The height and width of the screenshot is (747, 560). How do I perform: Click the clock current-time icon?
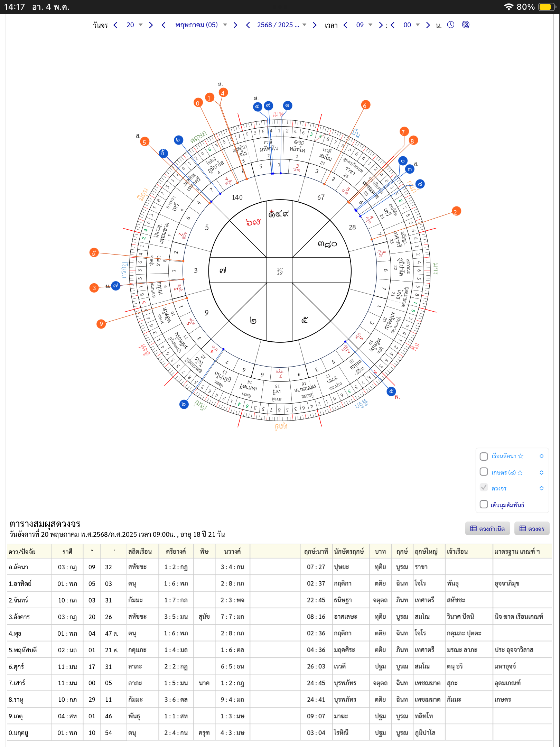click(451, 25)
